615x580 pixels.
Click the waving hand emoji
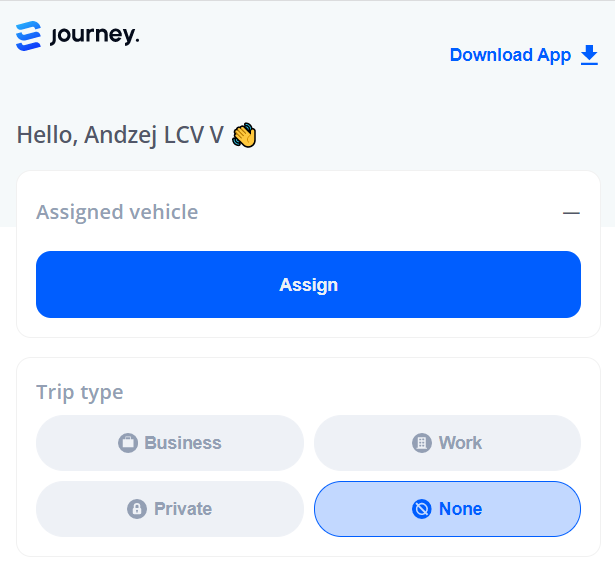pos(244,135)
